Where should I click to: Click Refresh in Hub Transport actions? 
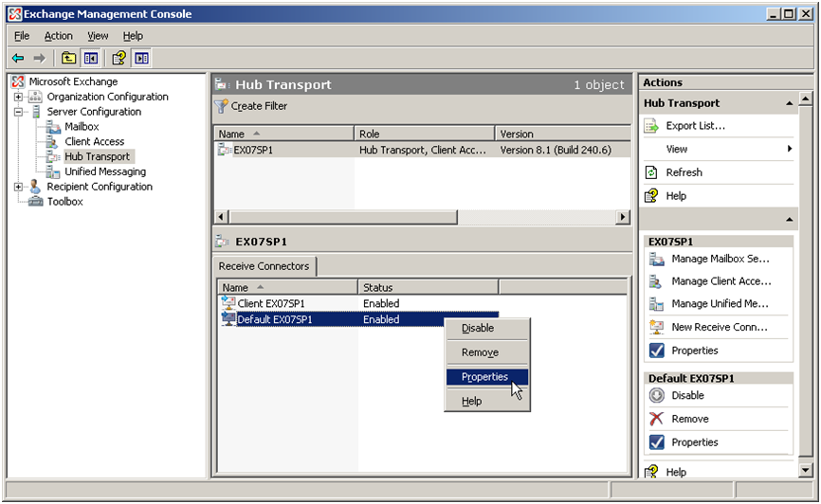click(684, 172)
